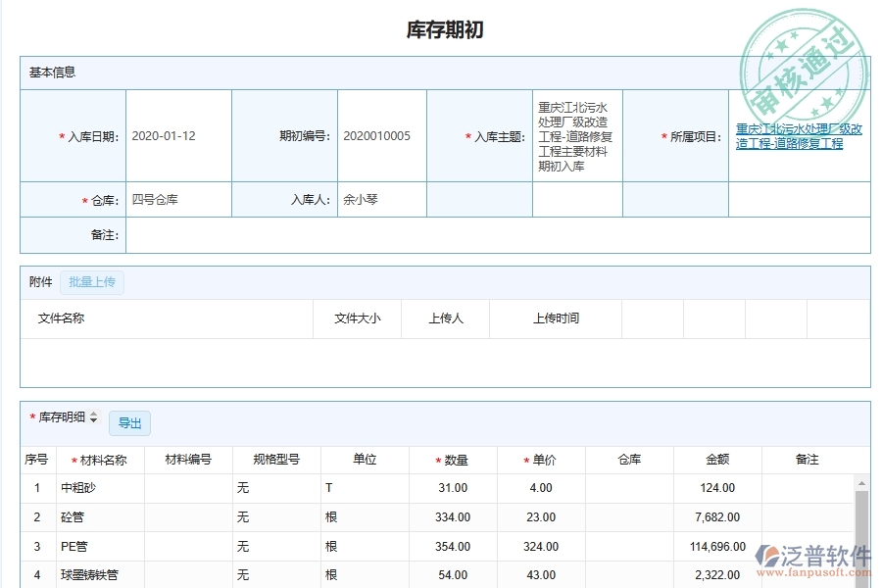This screenshot has height=588, width=882.
Task: Open the 重庆江北污水处理厂级改造工程 project link
Action: [x=796, y=131]
